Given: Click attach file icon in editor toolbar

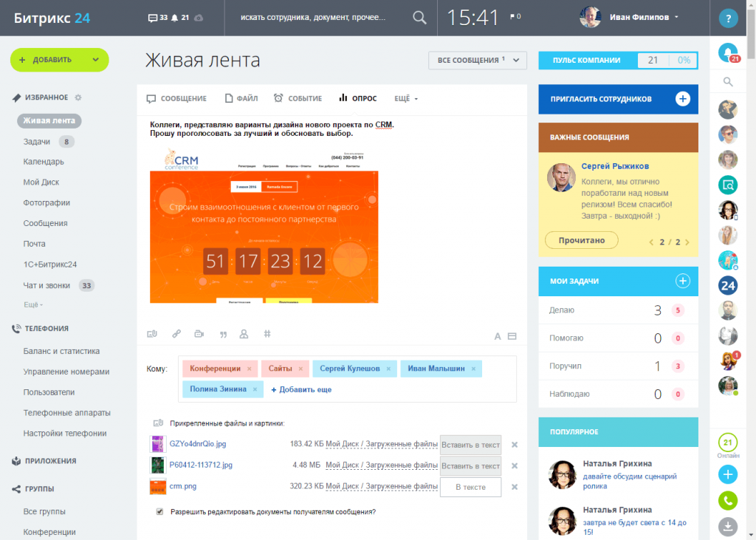Looking at the screenshot, I should [x=152, y=334].
